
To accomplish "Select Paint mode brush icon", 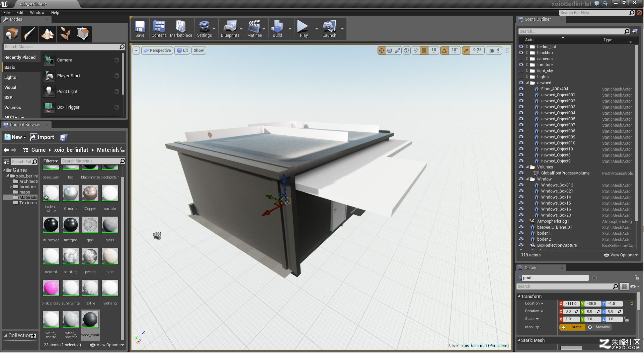I will 29,34.
